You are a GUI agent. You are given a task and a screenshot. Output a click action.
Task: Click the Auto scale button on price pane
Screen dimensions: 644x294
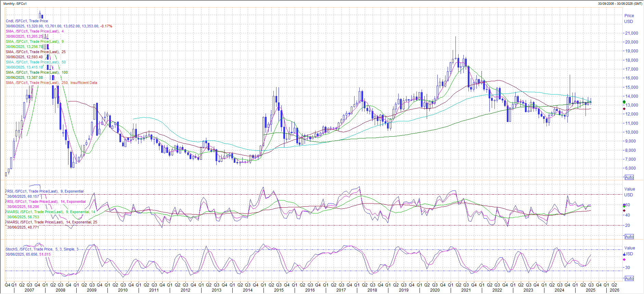pyautogui.click(x=629, y=177)
